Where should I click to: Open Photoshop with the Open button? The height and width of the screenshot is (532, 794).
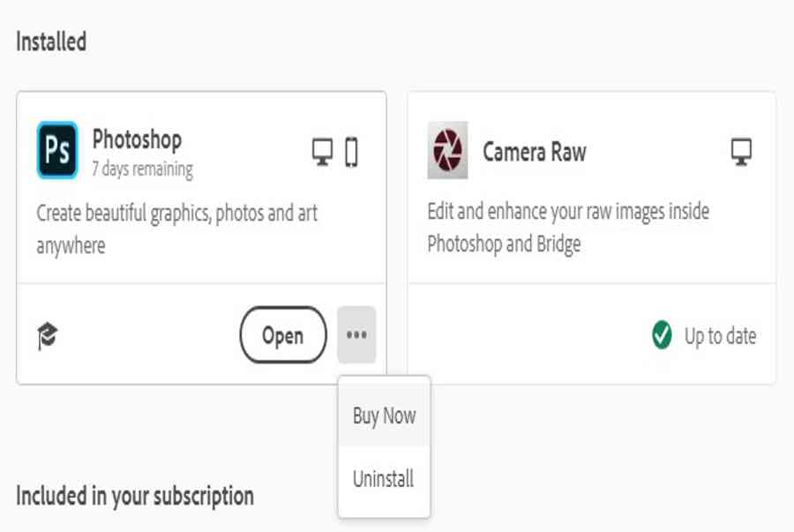(283, 334)
